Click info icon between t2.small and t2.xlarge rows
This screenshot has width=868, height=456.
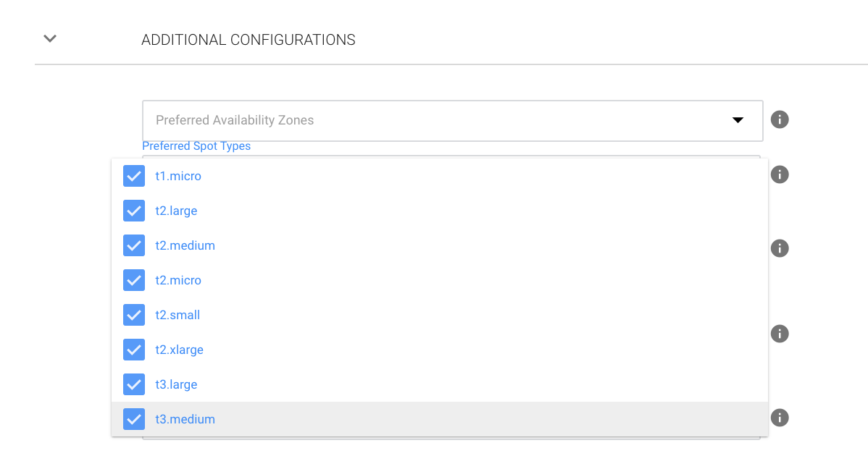click(x=779, y=334)
